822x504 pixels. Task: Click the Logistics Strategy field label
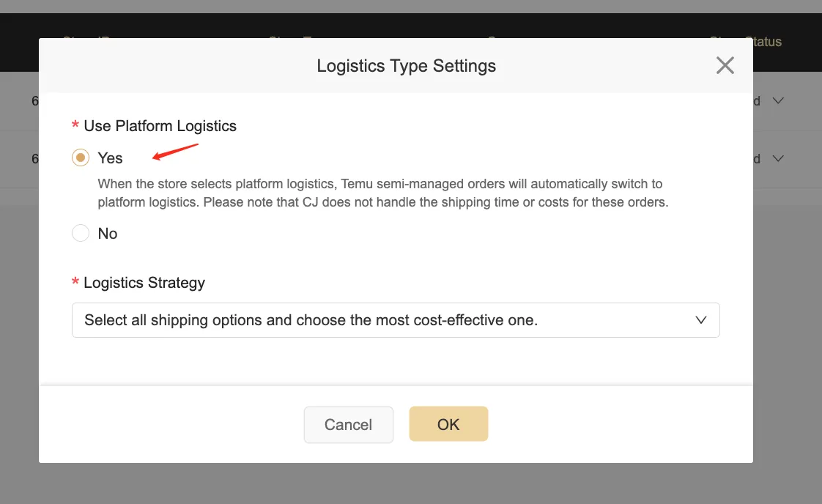point(144,283)
